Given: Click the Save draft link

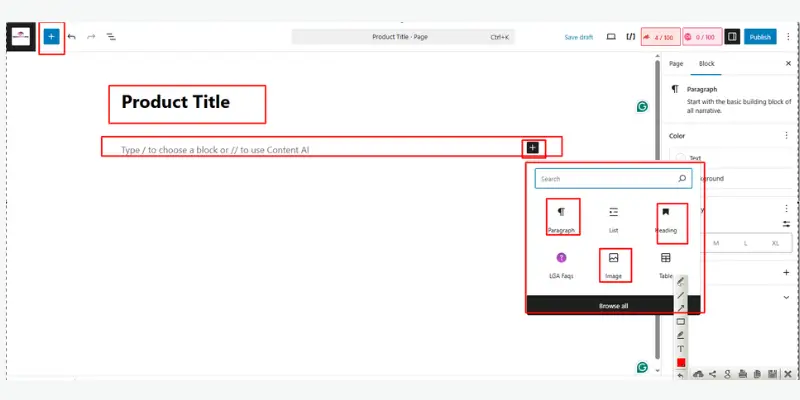Looking at the screenshot, I should 579,37.
